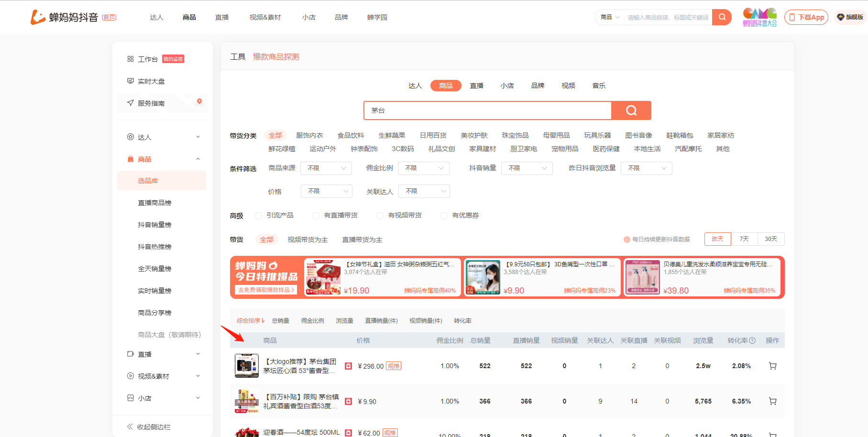The width and height of the screenshot is (868, 437).
Task: Sort results by 总销量
Action: (281, 321)
